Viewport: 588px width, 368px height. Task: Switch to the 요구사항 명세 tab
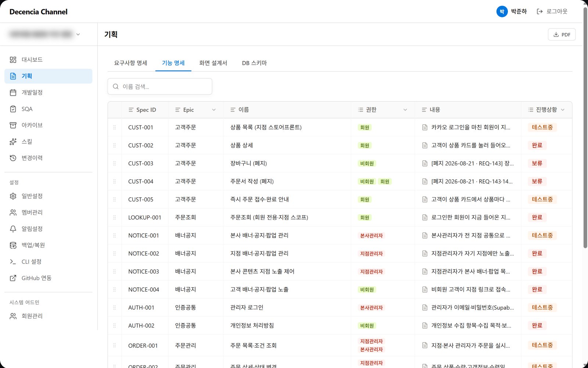click(x=131, y=63)
